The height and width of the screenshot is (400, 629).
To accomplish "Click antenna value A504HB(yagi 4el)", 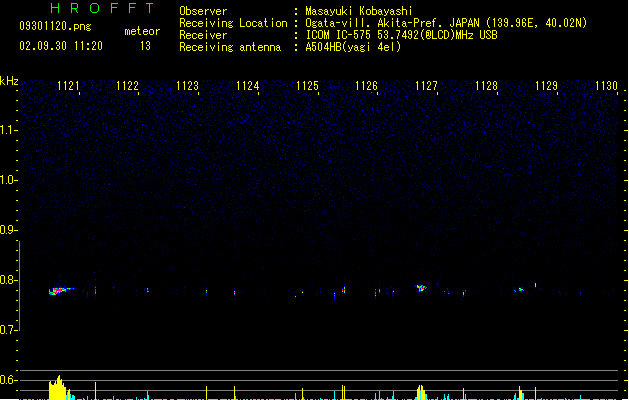I will [x=353, y=47].
